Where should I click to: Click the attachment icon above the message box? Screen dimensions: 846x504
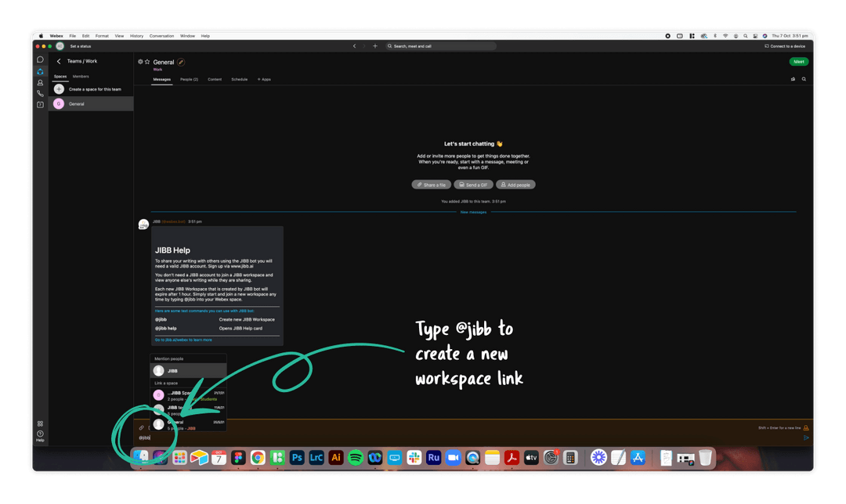(x=141, y=428)
